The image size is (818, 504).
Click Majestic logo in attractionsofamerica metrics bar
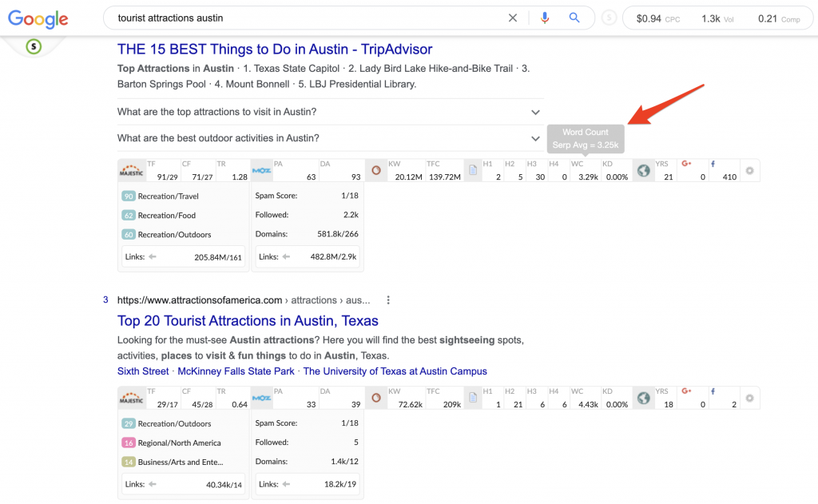pyautogui.click(x=132, y=398)
